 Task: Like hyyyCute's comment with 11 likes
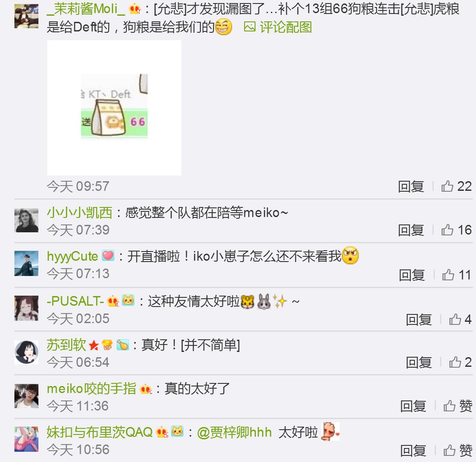click(457, 275)
